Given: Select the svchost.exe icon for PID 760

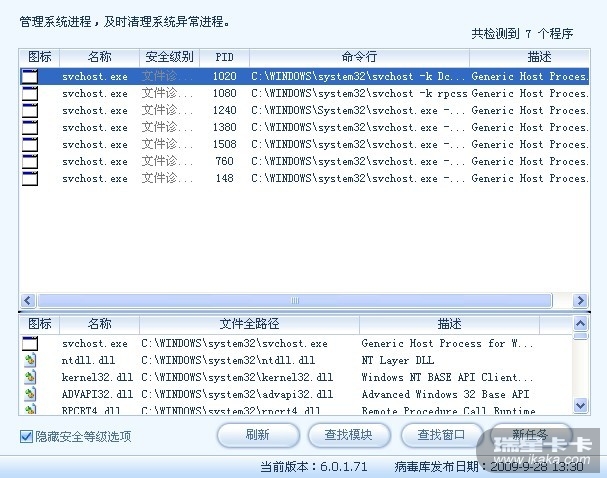Looking at the screenshot, I should click(x=30, y=161).
